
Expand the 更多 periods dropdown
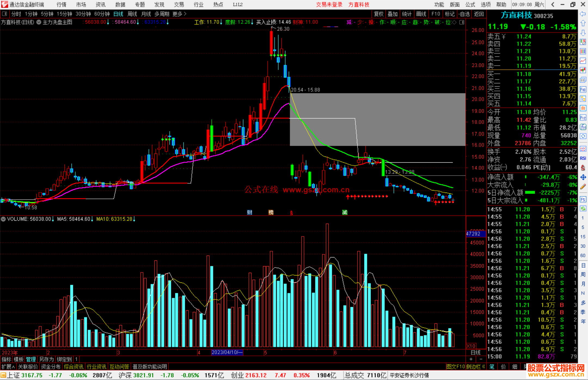pos(179,14)
